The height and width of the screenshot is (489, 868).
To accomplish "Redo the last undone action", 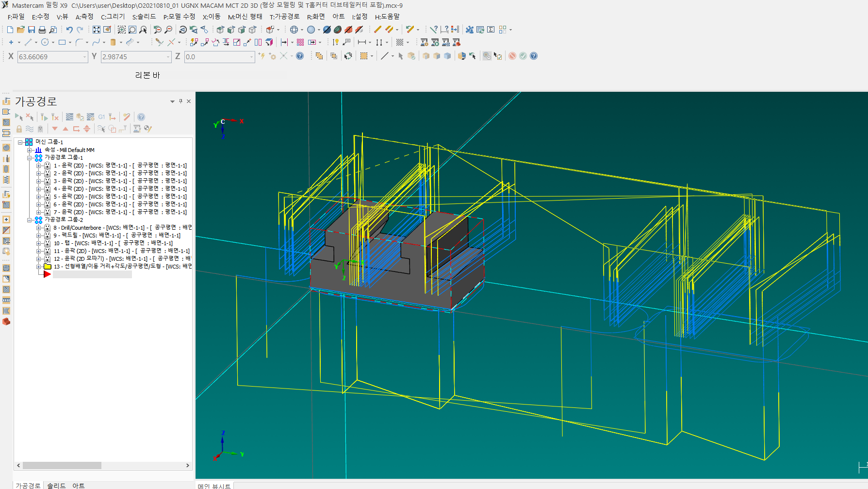I will [x=80, y=30].
